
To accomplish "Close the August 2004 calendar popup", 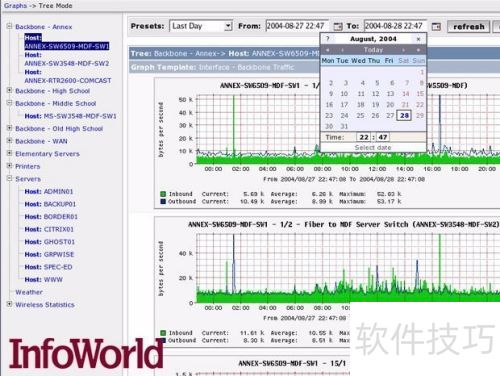I will pyautogui.click(x=418, y=39).
